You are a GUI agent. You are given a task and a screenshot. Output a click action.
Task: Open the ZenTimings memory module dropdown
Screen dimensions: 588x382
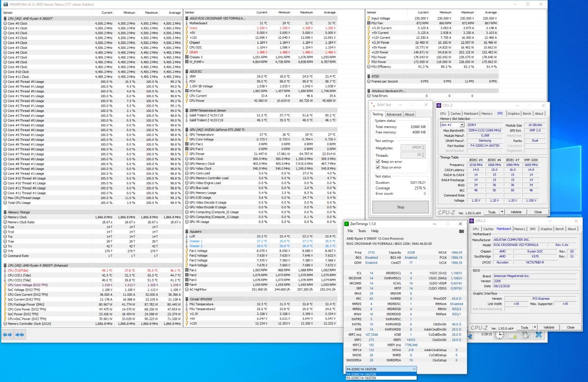click(381, 369)
